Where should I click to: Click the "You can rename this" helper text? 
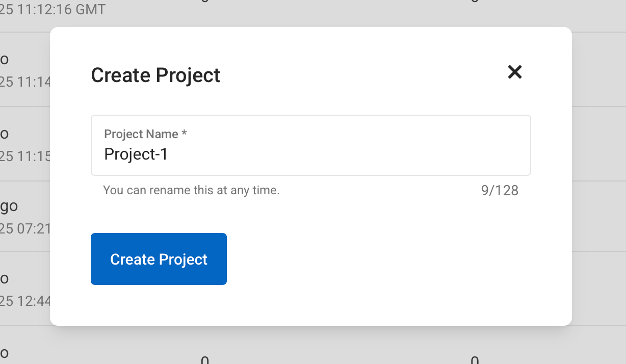[191, 191]
